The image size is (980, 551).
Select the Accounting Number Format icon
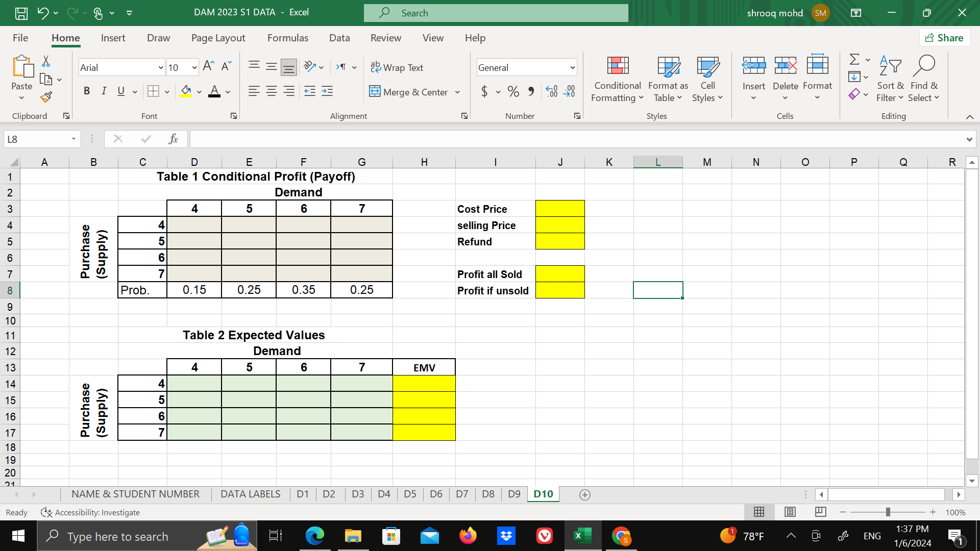pyautogui.click(x=484, y=91)
